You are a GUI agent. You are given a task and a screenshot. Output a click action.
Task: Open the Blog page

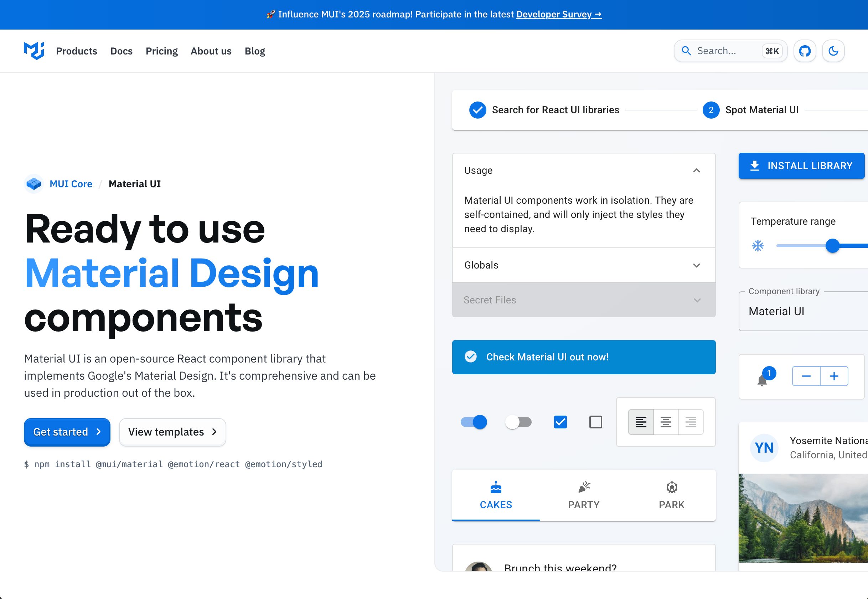click(255, 51)
